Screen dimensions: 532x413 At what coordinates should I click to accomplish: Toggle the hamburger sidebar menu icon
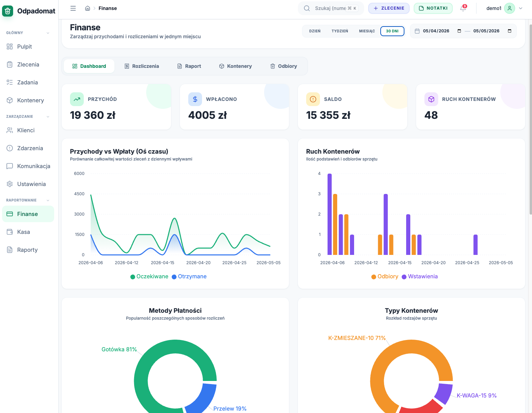pyautogui.click(x=73, y=8)
